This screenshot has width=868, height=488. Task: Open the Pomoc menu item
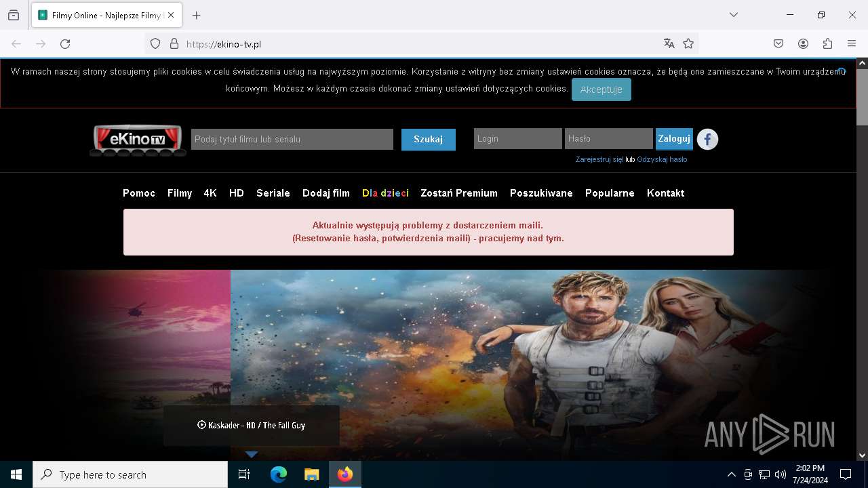click(x=139, y=193)
